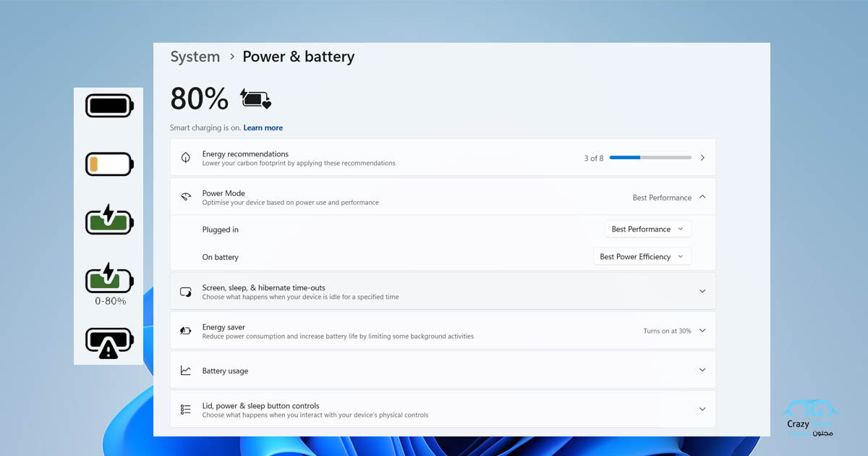
Task: Click the 'On battery' label
Action: (221, 257)
